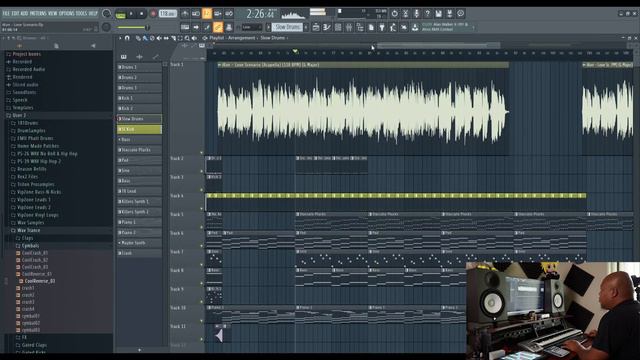Select the Select tool in playlist toolbar
The height and width of the screenshot is (360, 640).
click(x=180, y=38)
